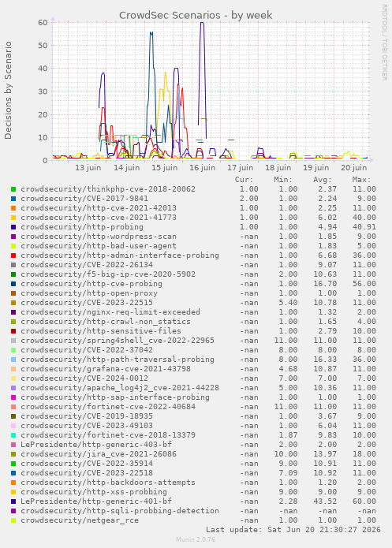Click legend entry LePresidente/http-generic-403-bf

click(x=96, y=445)
